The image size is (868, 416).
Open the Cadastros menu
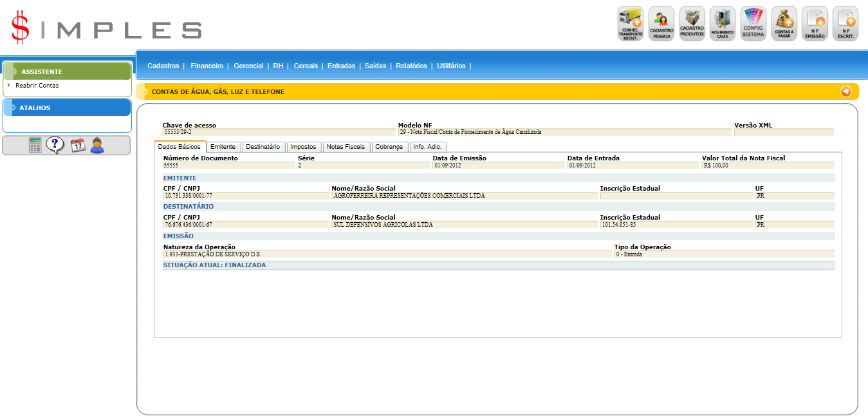163,66
